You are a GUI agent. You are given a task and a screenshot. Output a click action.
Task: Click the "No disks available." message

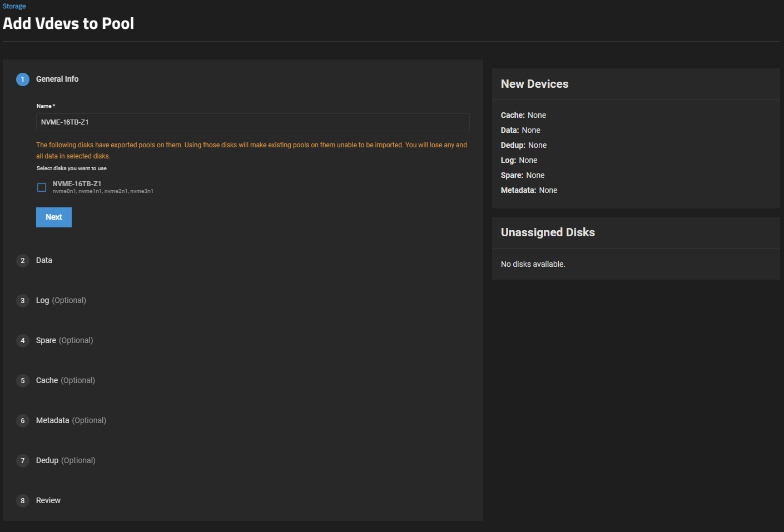533,264
